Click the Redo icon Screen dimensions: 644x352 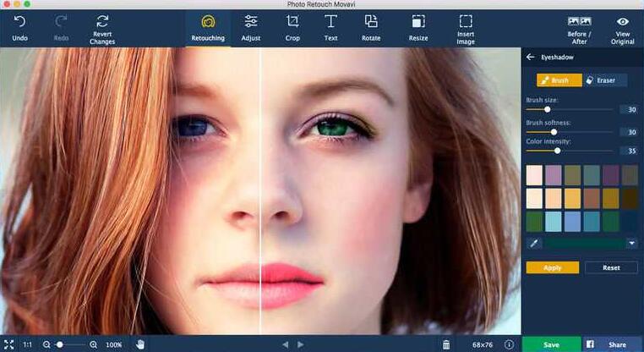pos(61,21)
